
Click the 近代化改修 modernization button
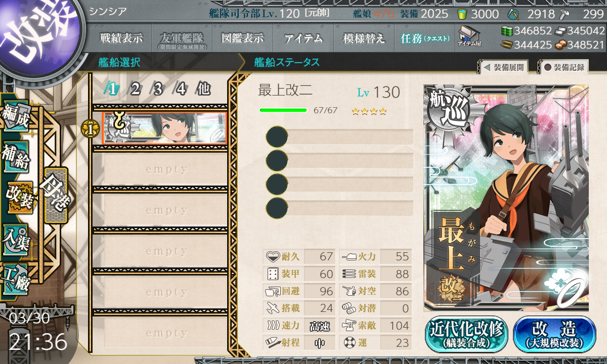(x=466, y=335)
